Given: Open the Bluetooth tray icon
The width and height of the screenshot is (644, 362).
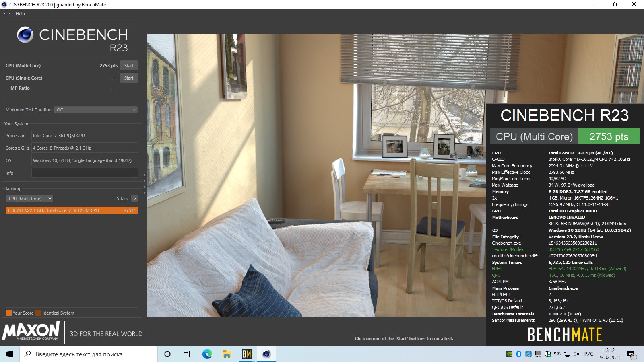Looking at the screenshot, I should coord(519,354).
